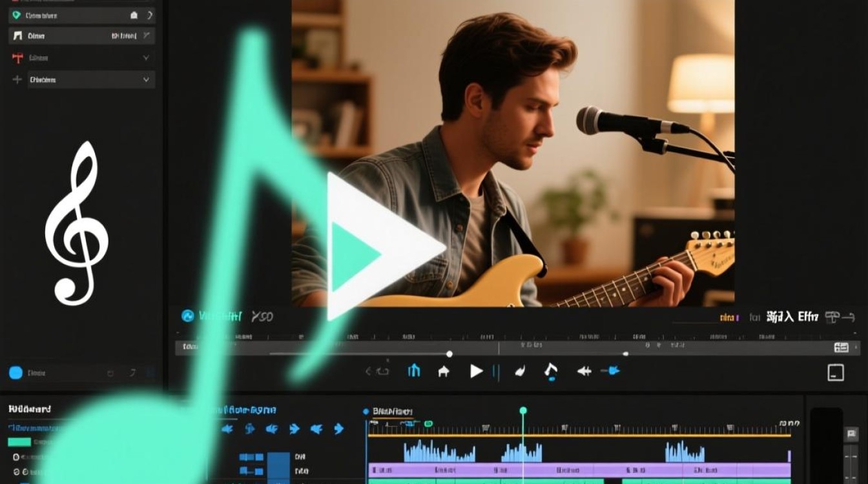Click the white curved arrow icon right of play

point(519,371)
